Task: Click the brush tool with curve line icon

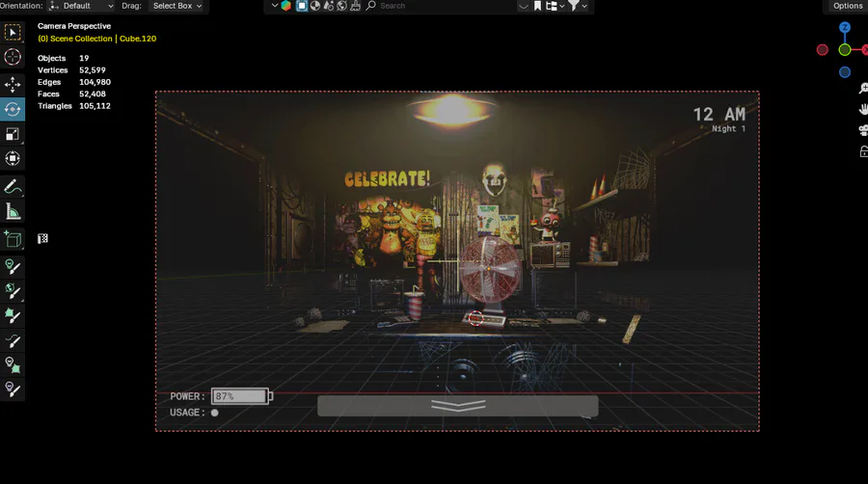Action: pyautogui.click(x=13, y=340)
